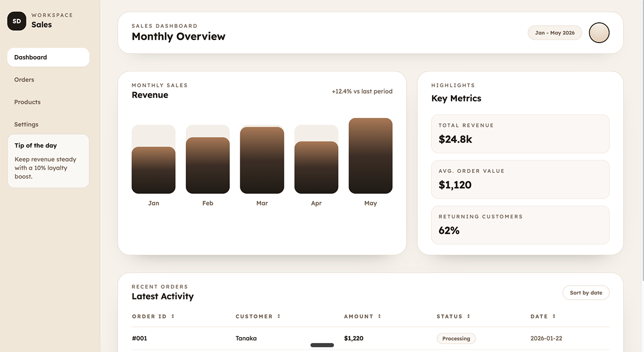This screenshot has height=352, width=644.
Task: Toggle Amount column sort arrows
Action: click(379, 316)
